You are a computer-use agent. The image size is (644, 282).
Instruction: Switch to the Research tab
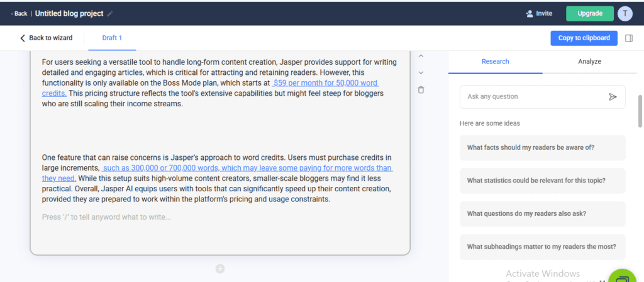point(496,62)
